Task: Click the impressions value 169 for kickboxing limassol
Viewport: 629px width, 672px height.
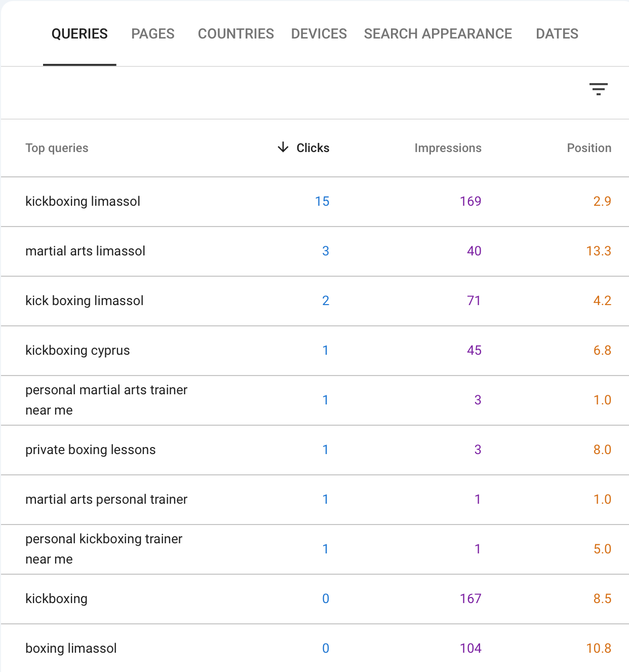Action: pos(471,201)
